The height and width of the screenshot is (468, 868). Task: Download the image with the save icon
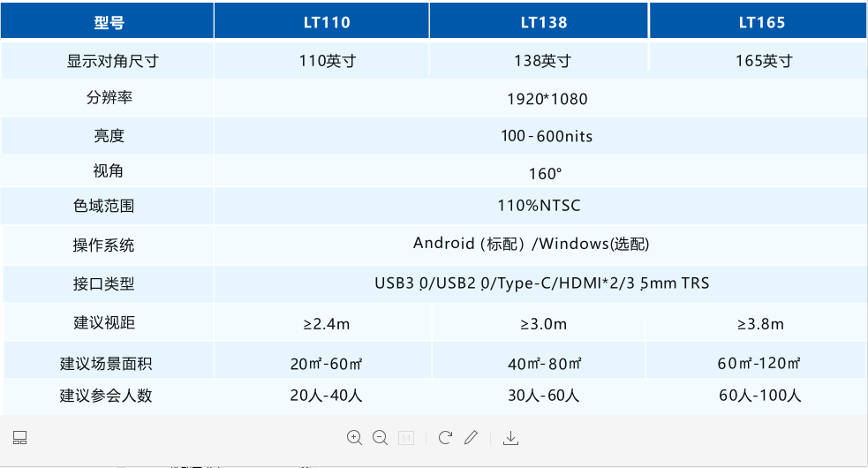(x=510, y=437)
